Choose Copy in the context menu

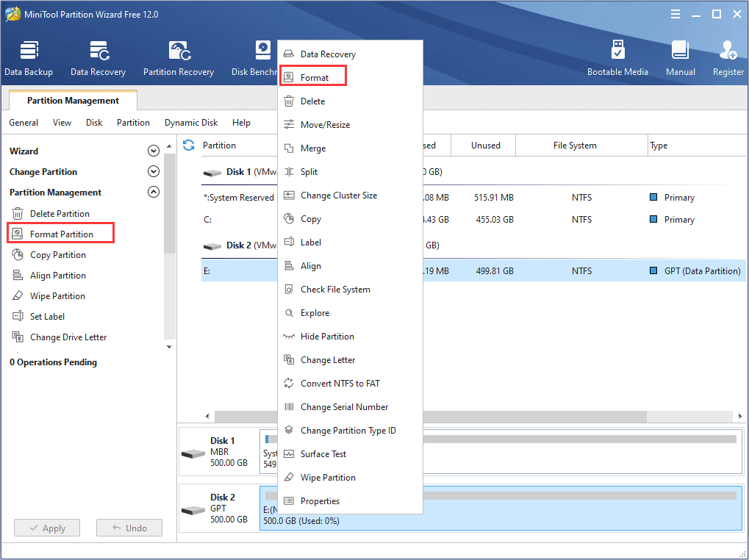(350, 219)
